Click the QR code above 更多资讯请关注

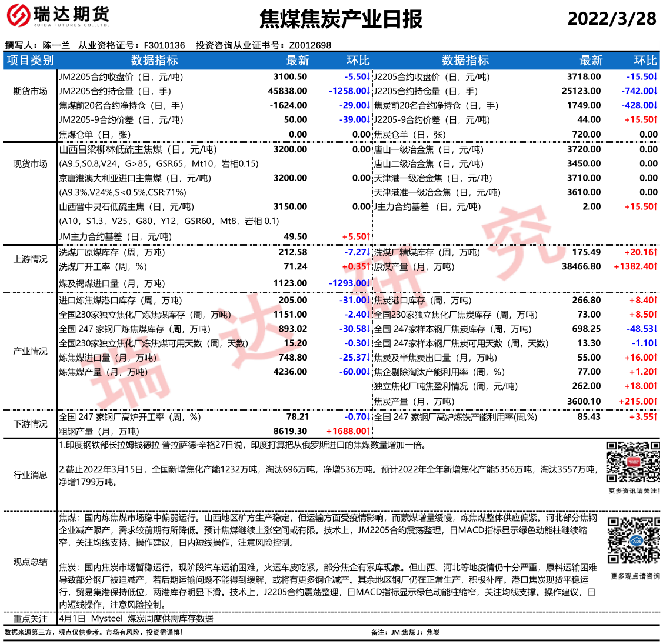tap(633, 462)
